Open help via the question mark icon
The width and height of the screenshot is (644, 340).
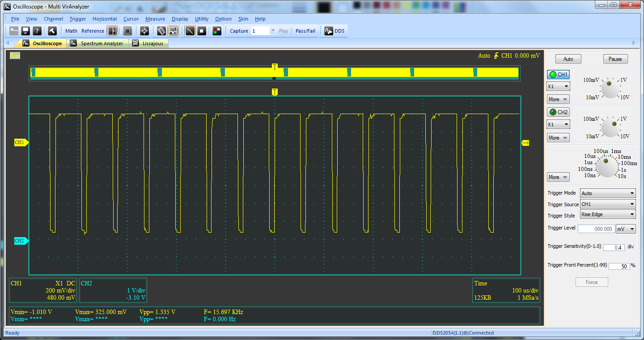pos(38,31)
